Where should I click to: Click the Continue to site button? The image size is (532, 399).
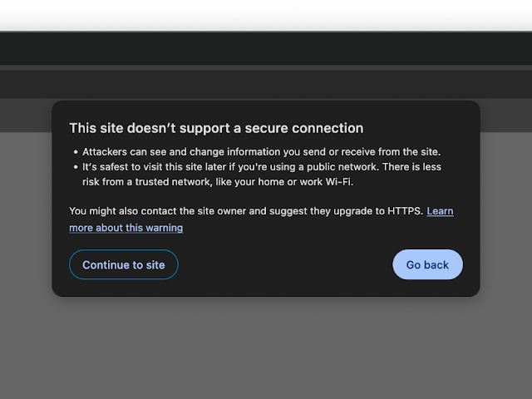[x=123, y=264]
